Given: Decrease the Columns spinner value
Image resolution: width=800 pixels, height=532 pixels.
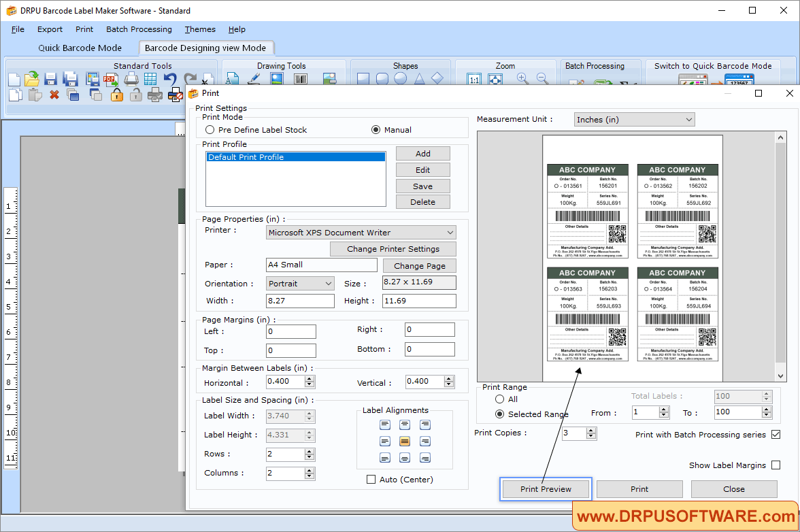Looking at the screenshot, I should (x=309, y=476).
